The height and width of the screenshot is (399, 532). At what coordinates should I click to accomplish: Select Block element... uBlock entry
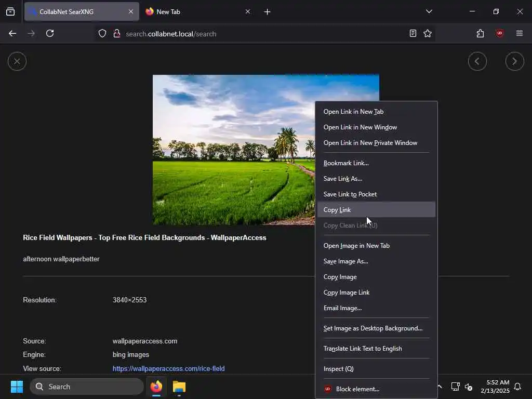(x=376, y=389)
